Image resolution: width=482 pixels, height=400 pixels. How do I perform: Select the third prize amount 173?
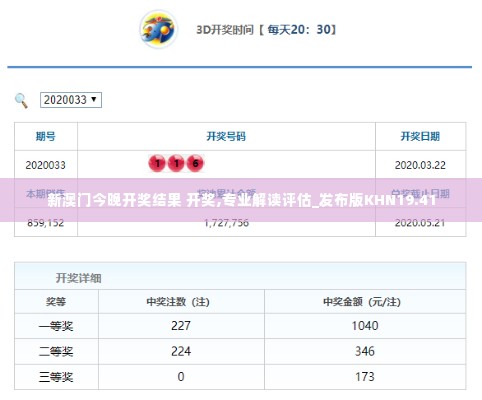point(365,377)
